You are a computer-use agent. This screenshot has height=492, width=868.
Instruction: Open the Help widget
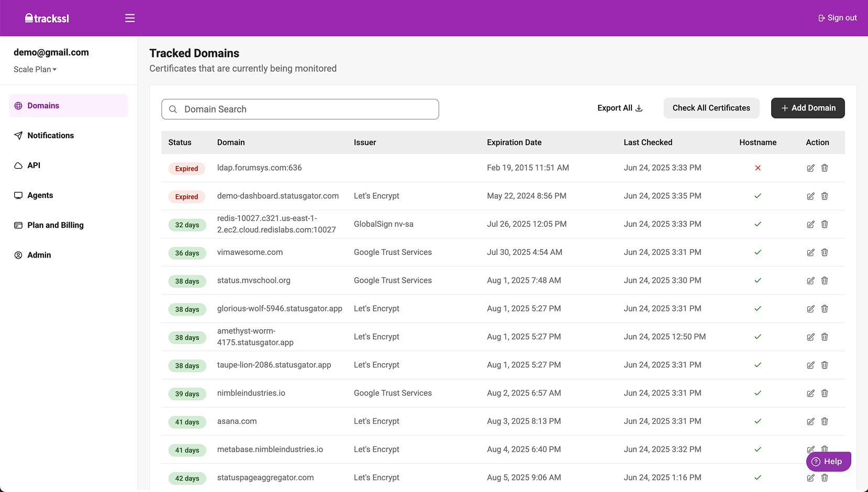click(829, 462)
